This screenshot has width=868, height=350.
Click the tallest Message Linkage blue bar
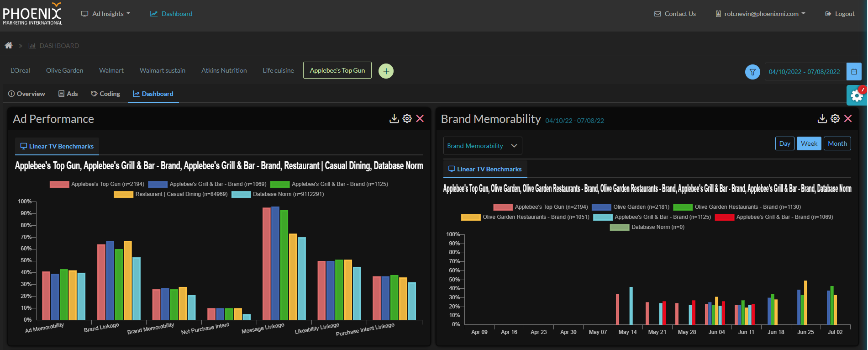(x=275, y=263)
